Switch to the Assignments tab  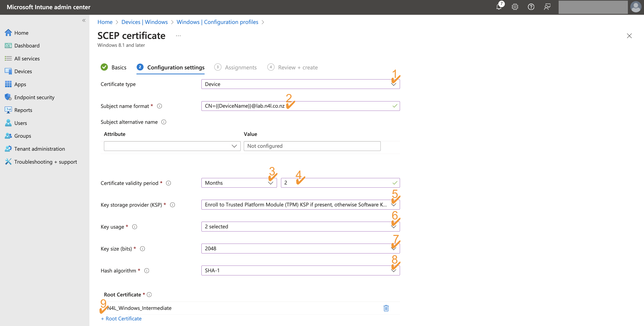click(240, 67)
